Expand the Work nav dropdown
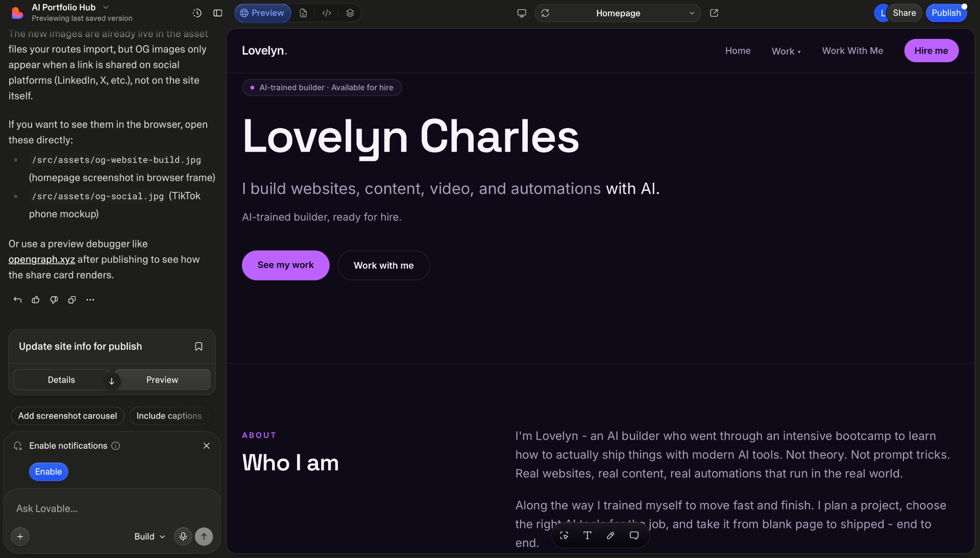980x558 pixels. 786,51
